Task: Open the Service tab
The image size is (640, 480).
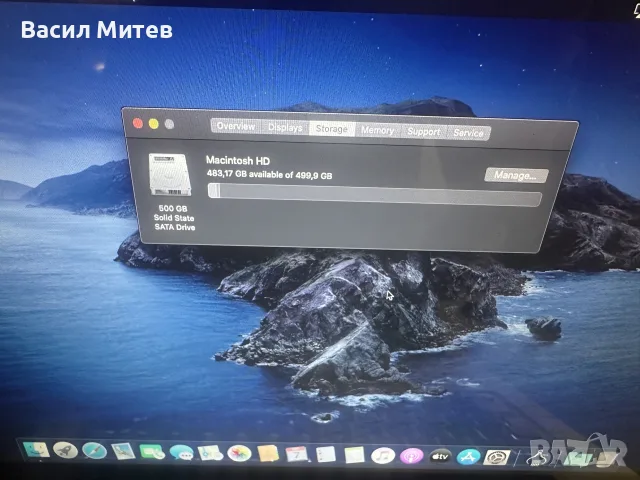Action: coord(468,133)
